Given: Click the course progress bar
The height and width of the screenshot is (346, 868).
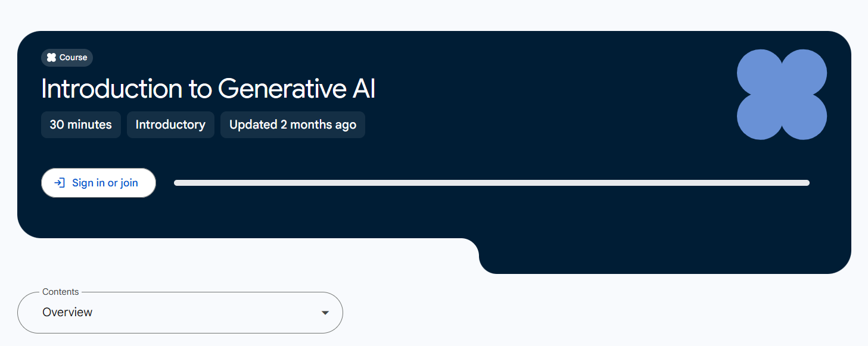Looking at the screenshot, I should coord(491,183).
